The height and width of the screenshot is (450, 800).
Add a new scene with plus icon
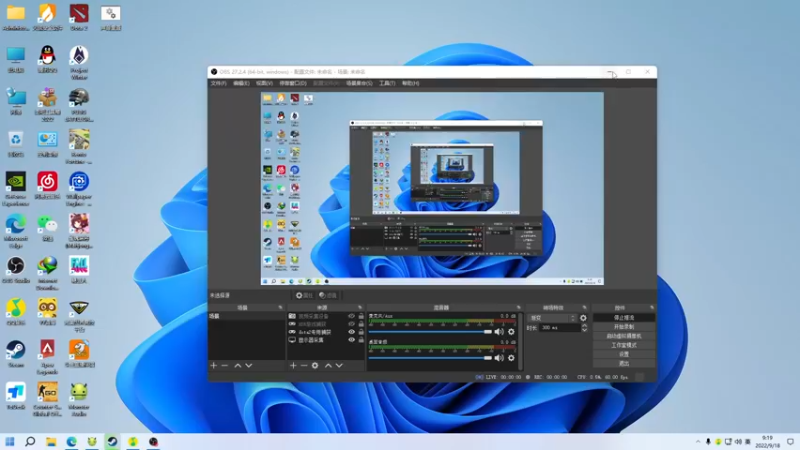coord(214,365)
